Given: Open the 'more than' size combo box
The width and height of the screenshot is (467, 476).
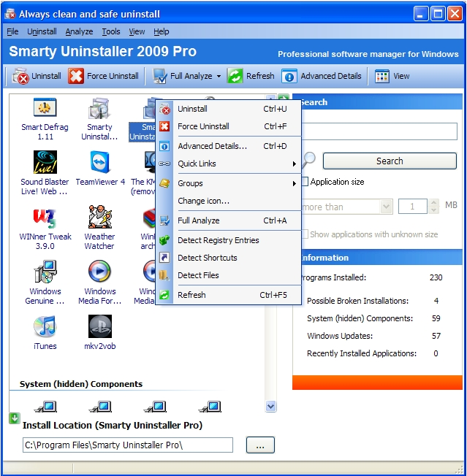Looking at the screenshot, I should 386,207.
